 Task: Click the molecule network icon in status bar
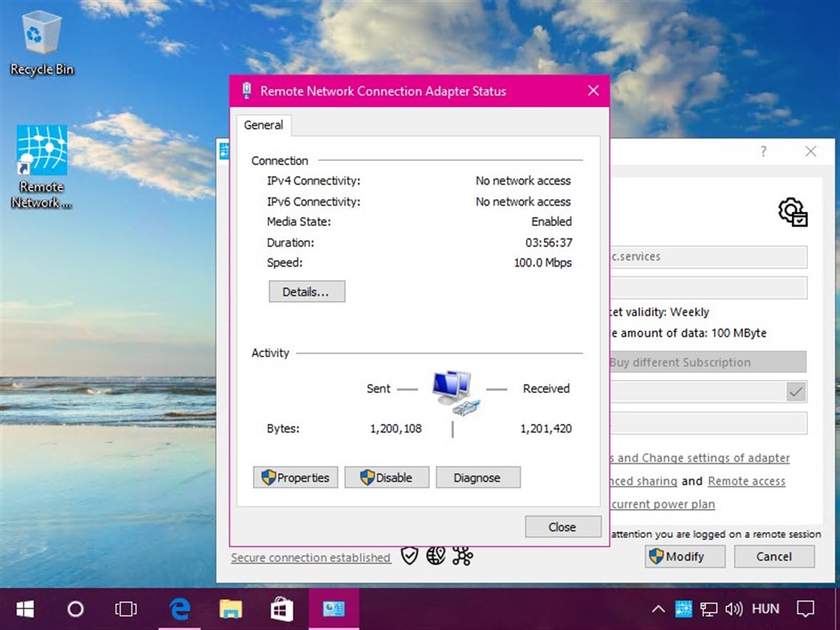click(463, 555)
